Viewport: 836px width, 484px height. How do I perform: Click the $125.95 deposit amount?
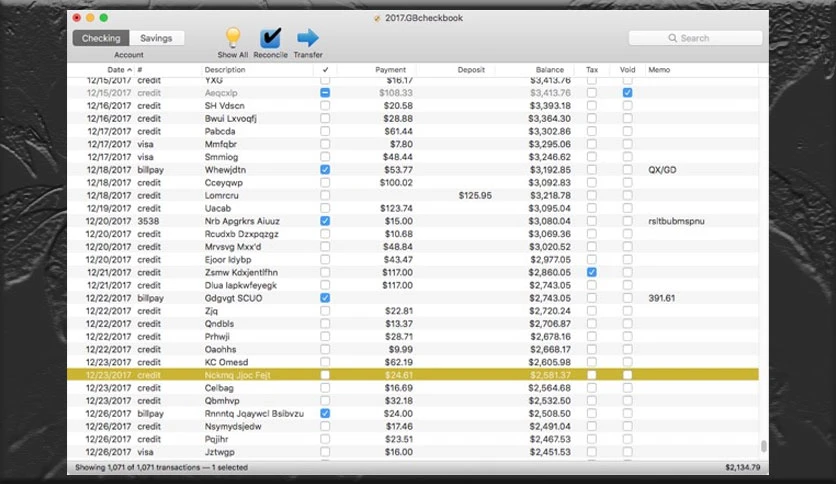pyautogui.click(x=475, y=196)
